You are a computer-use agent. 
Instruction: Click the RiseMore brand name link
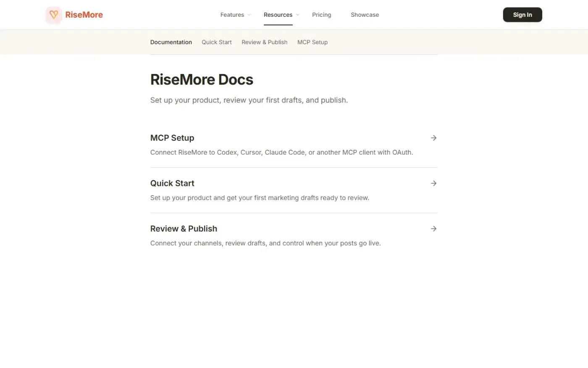click(x=84, y=15)
